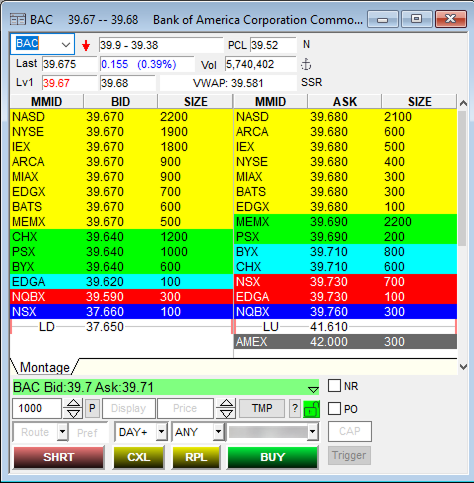
Task: Click the BID column header
Action: [120, 101]
